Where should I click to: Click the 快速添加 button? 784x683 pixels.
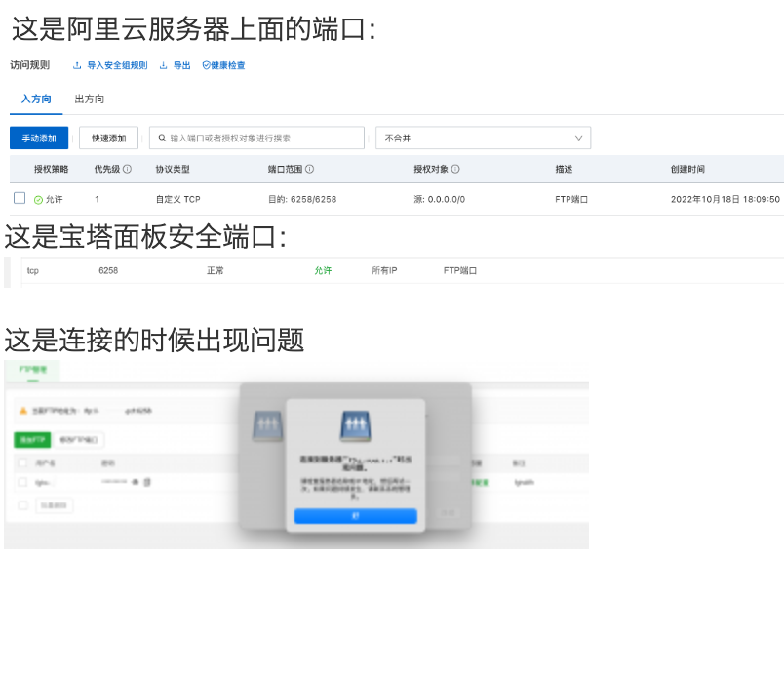click(x=108, y=139)
